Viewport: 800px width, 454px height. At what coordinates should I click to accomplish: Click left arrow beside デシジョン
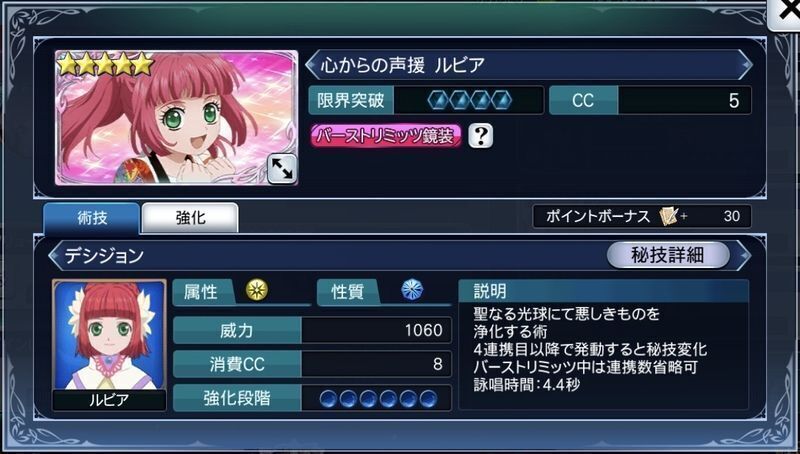click(x=55, y=255)
